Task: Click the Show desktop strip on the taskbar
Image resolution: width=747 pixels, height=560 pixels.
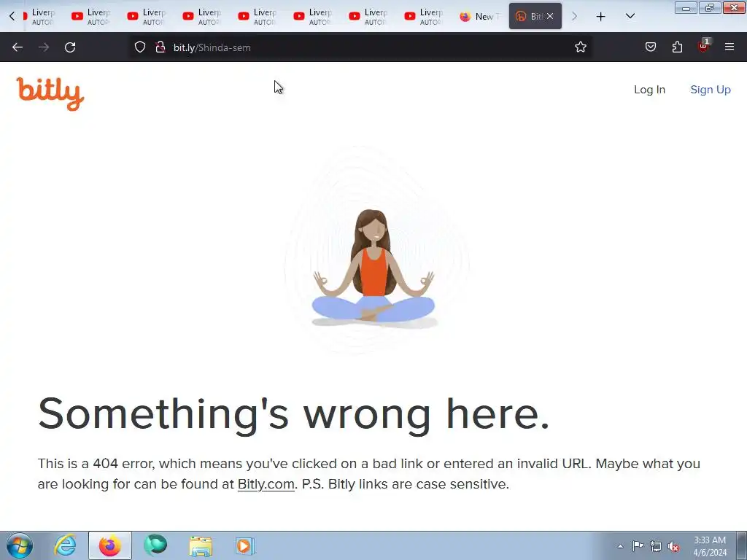Action: click(742, 545)
